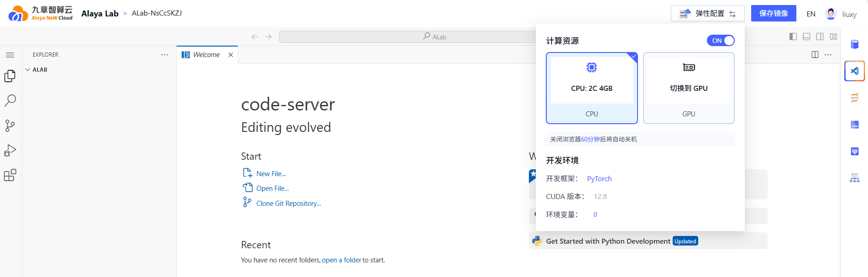Switch to the GPU resource card
868x277 pixels.
689,88
